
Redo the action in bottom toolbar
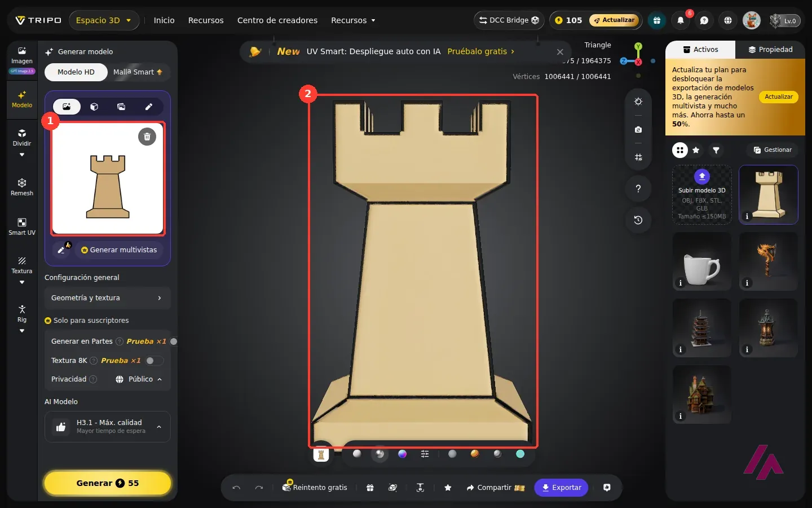click(259, 488)
